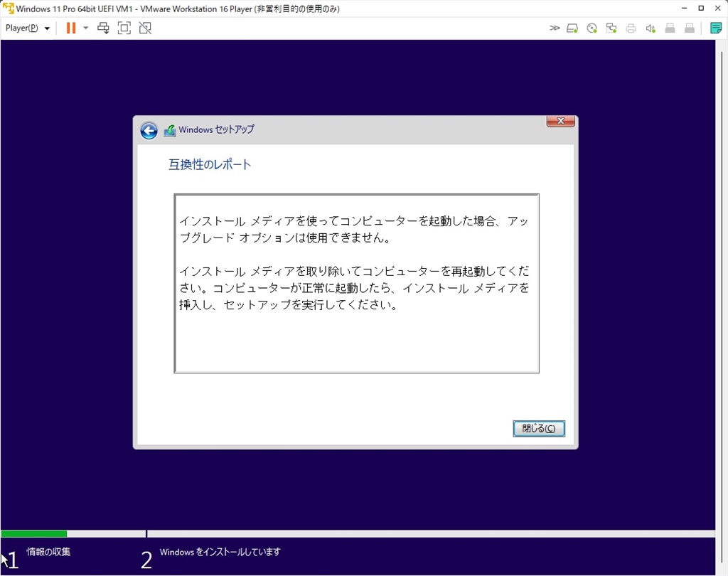Click the 互換性のレポート heading
The width and height of the screenshot is (728, 576).
210,164
